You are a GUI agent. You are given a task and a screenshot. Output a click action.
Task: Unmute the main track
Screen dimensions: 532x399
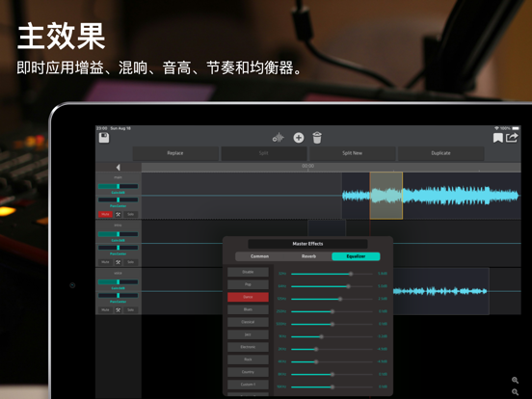pos(105,214)
